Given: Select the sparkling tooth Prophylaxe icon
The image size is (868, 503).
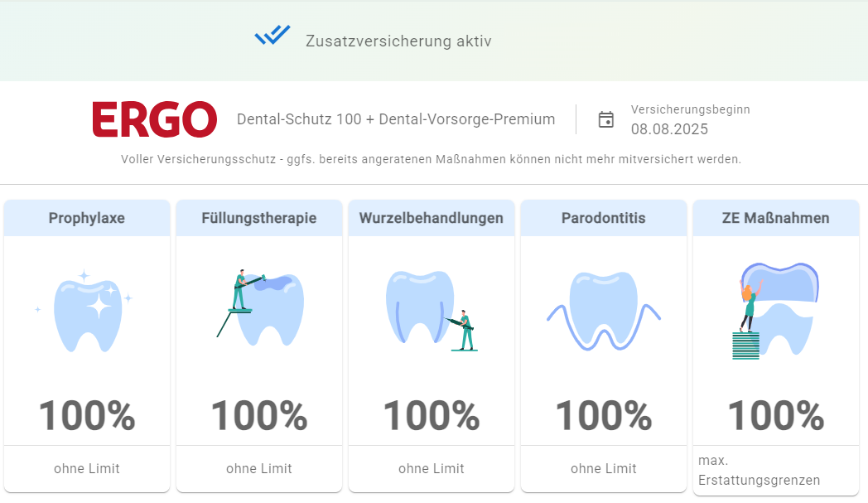Looking at the screenshot, I should 86,312.
